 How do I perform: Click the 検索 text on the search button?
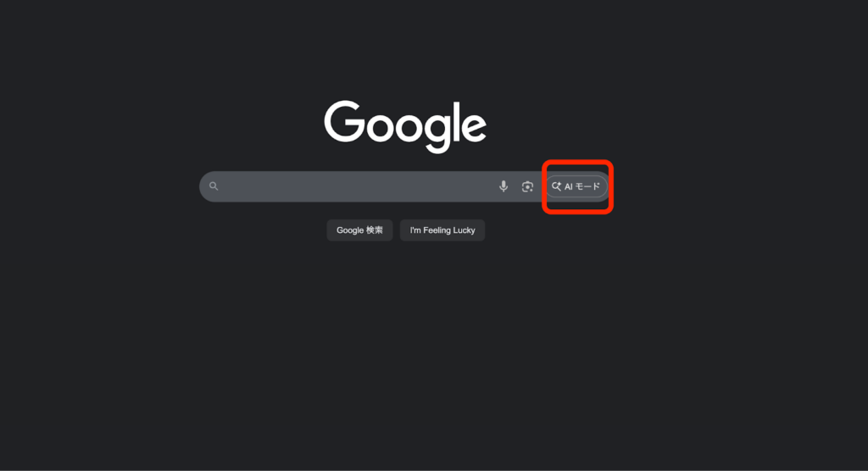[x=374, y=230]
